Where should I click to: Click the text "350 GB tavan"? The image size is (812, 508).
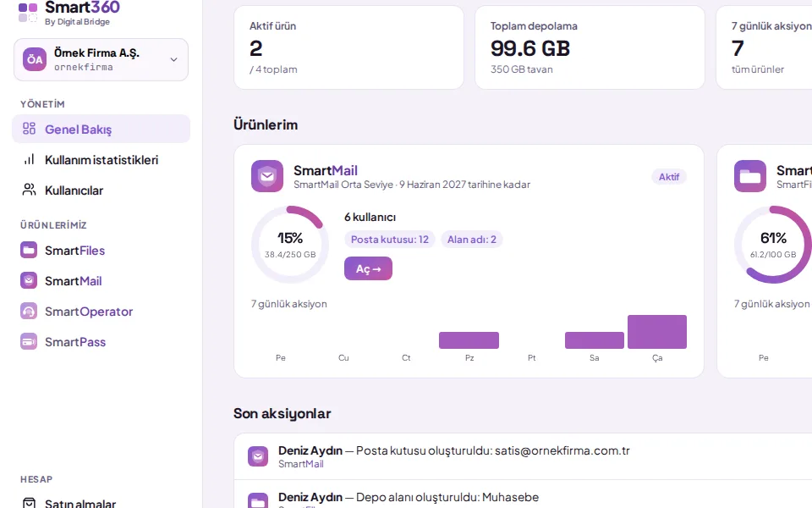[522, 69]
